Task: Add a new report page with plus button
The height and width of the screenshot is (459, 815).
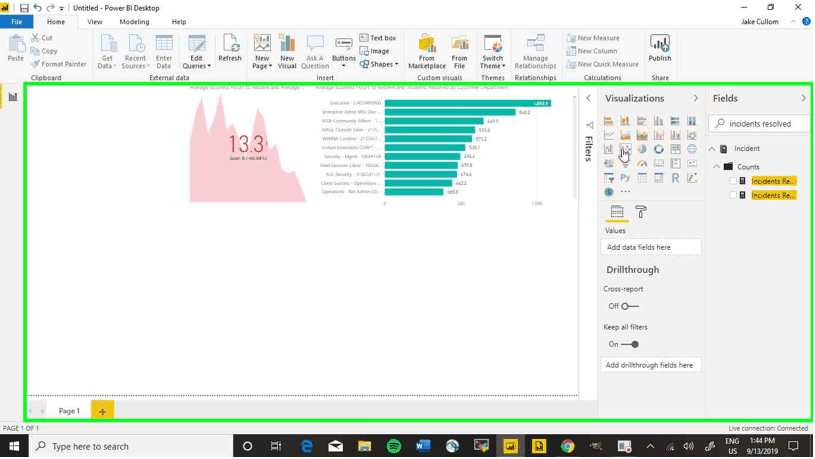Action: click(x=102, y=411)
